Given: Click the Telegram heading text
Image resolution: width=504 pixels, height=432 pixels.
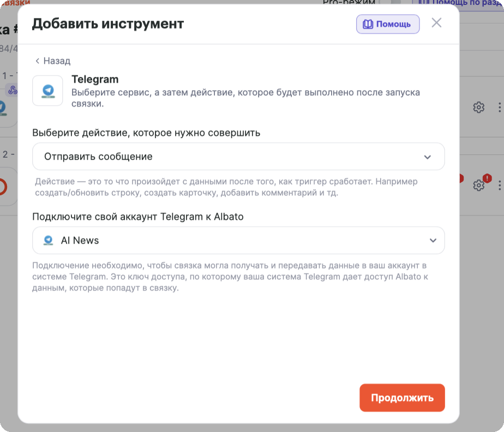Looking at the screenshot, I should [x=95, y=79].
